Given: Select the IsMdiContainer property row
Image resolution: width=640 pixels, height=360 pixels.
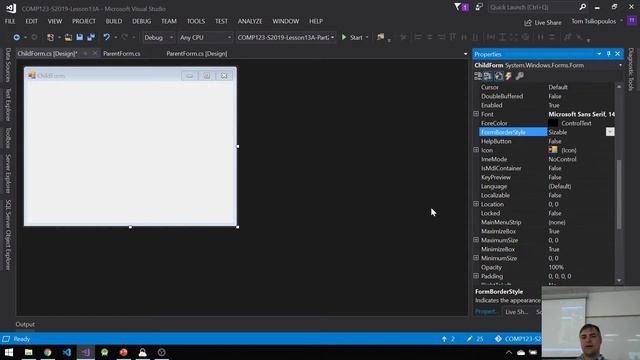Looking at the screenshot, I should point(547,168).
